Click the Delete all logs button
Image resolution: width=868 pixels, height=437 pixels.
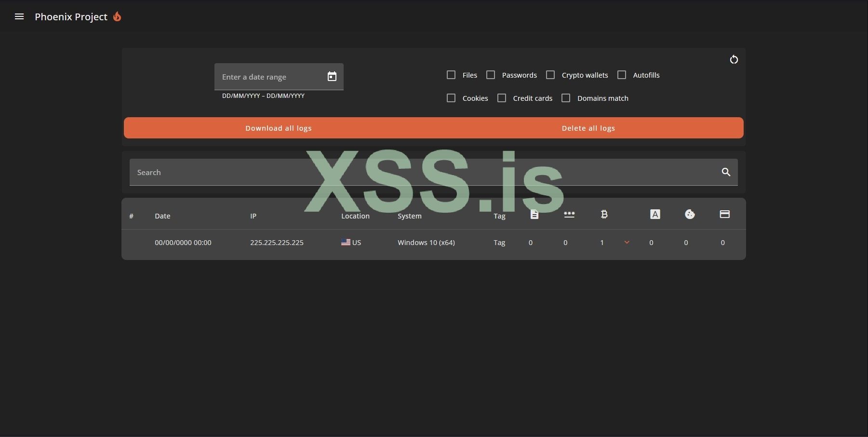coord(588,128)
